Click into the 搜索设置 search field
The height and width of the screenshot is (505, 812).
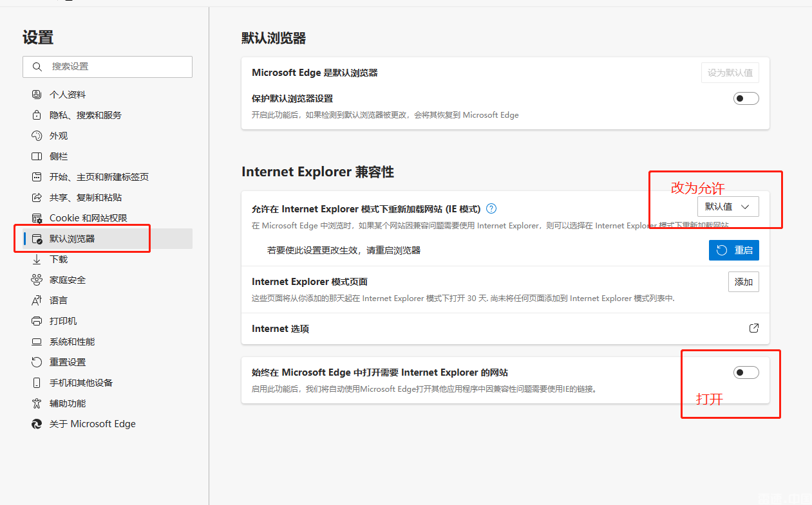[x=108, y=67]
